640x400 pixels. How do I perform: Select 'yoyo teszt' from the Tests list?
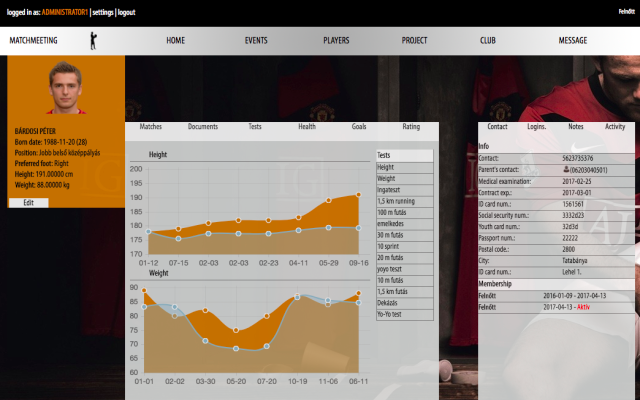395,268
